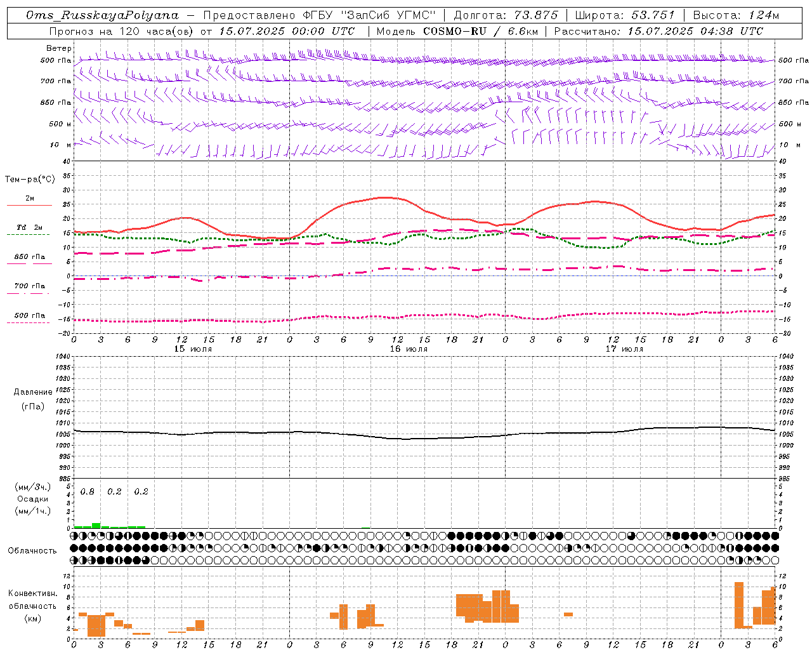This screenshot has width=812, height=650.
Task: Click the 'Облачность' cloud cover label
Action: coord(32,550)
